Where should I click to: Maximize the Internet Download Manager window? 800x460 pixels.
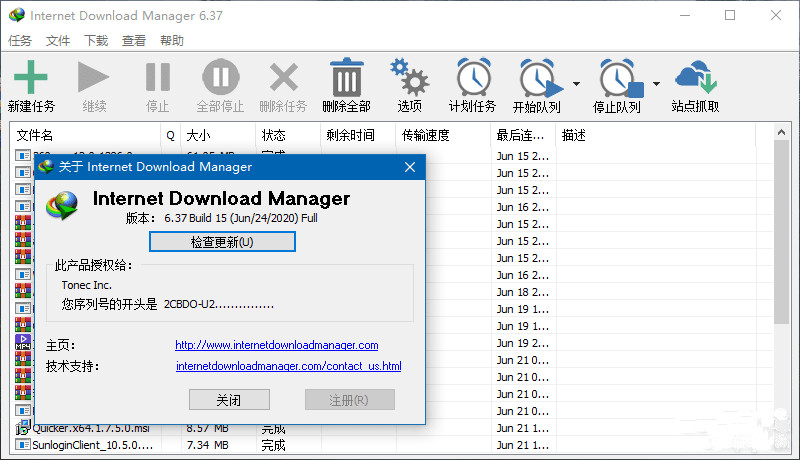pos(730,15)
